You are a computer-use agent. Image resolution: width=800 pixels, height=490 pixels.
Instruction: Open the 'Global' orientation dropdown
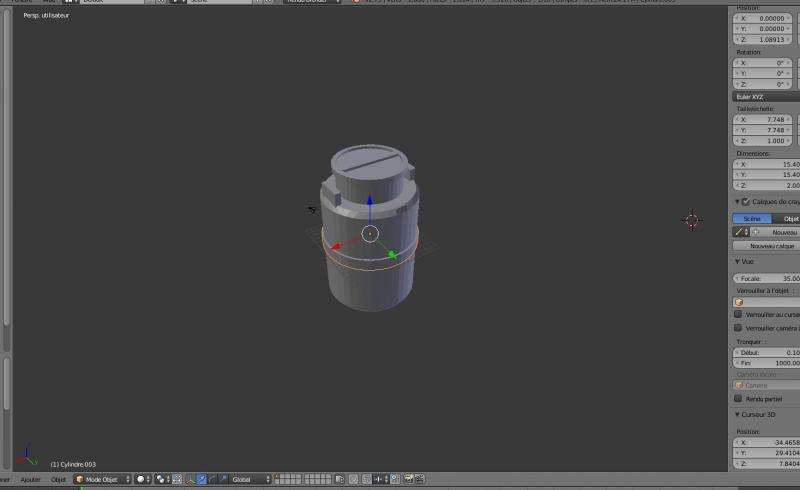(x=251, y=480)
